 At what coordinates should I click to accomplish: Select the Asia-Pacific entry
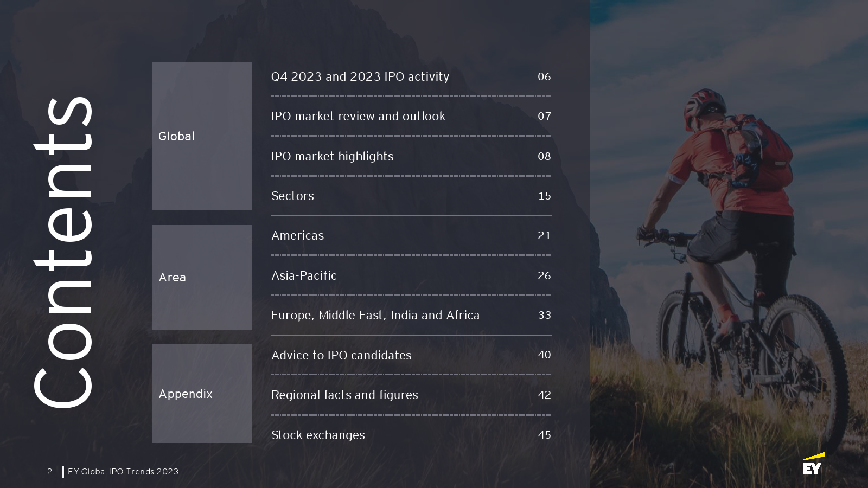[304, 276]
